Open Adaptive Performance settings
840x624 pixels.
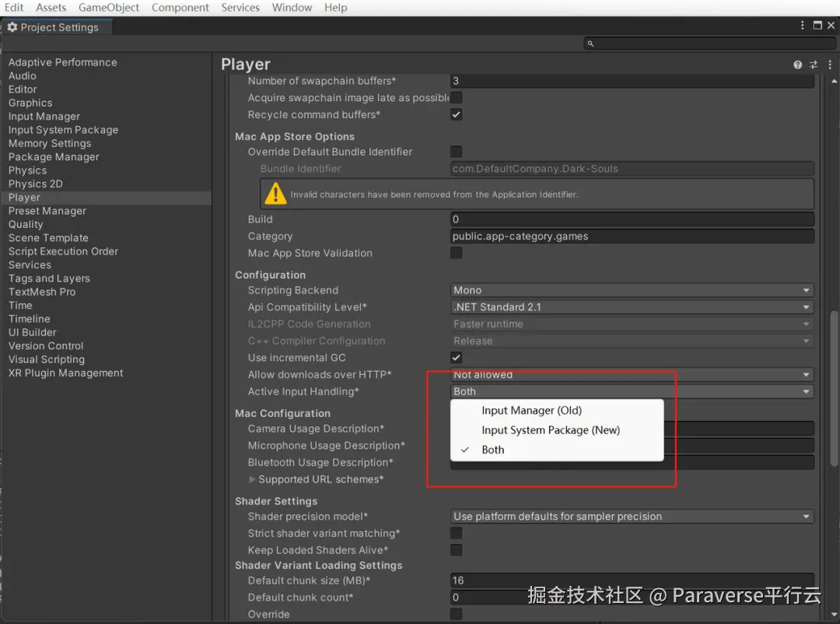tap(63, 62)
